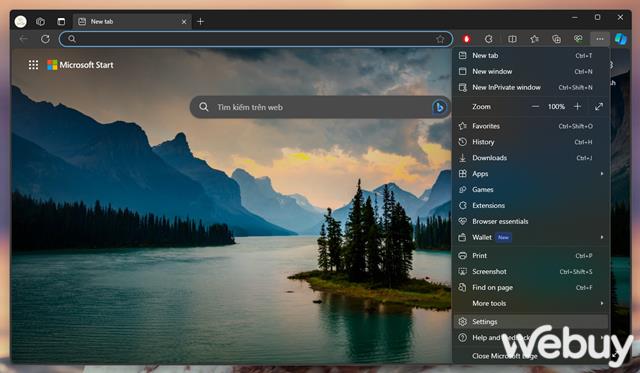
Task: Open the Workspaces icon in title bar
Action: (40, 21)
